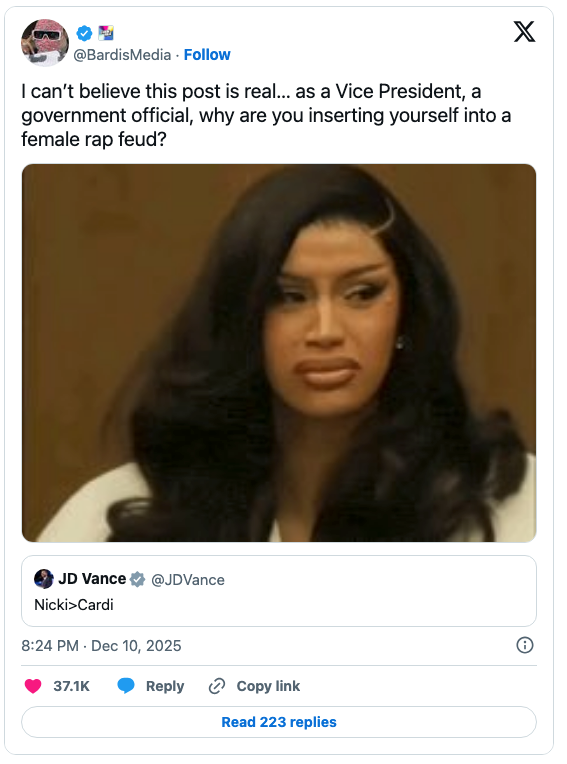Like the tweet with heart icon
Screen dimensions: 567x764
point(33,686)
